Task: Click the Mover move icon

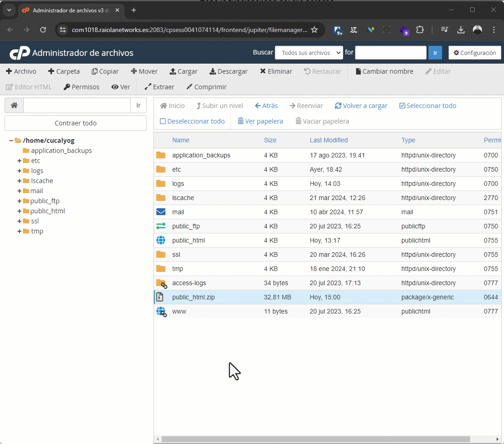Action: tap(144, 71)
